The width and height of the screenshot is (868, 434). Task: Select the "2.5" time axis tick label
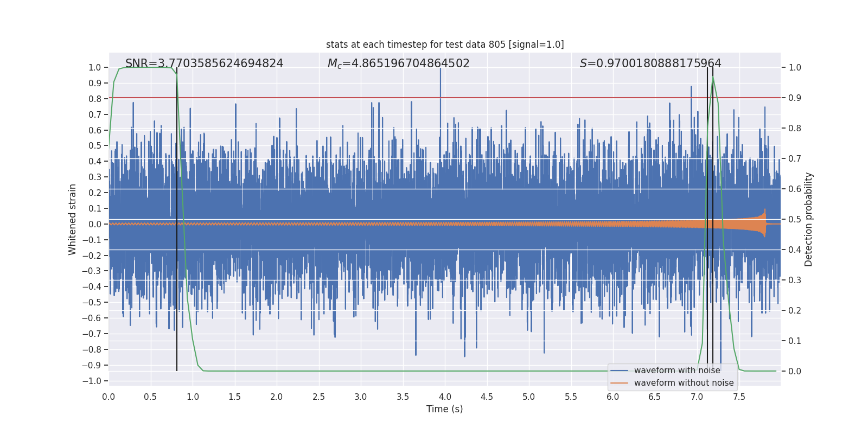[319, 397]
